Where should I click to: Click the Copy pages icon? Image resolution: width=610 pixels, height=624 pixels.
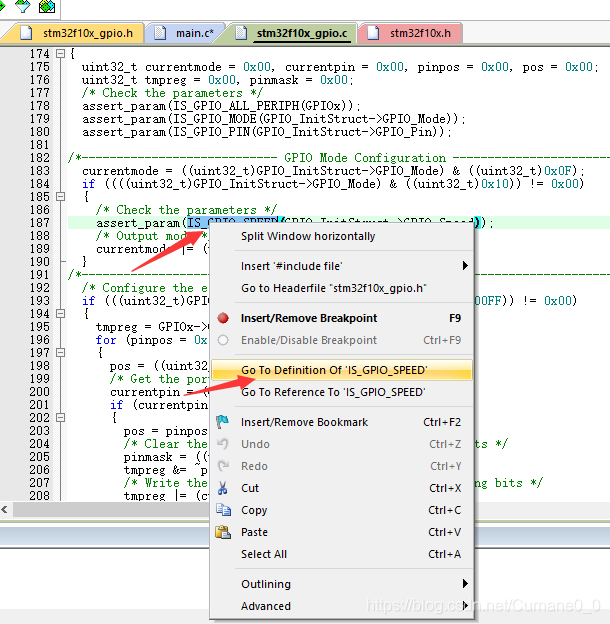pos(223,509)
